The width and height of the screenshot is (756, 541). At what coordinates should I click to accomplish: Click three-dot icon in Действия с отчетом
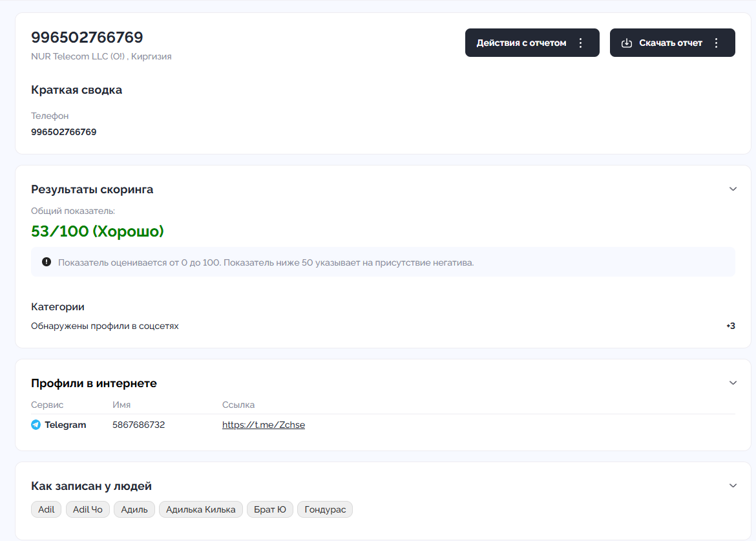580,43
